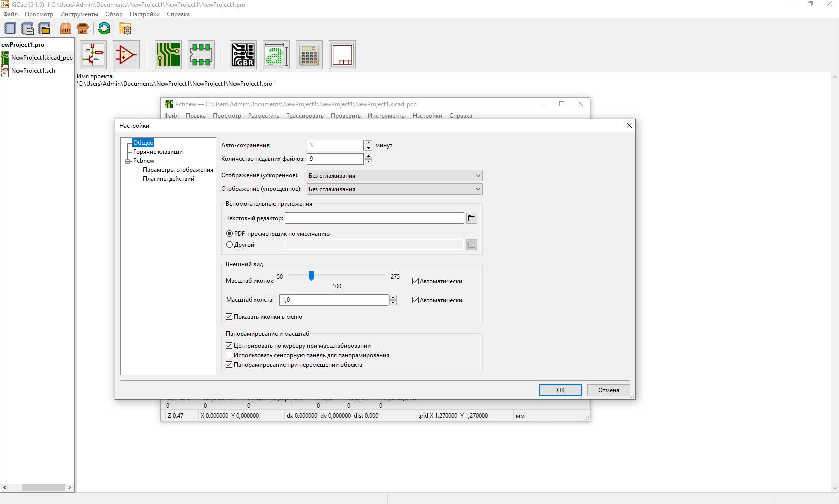This screenshot has width=839, height=504.
Task: Increase recent files count spinner
Action: [x=368, y=156]
